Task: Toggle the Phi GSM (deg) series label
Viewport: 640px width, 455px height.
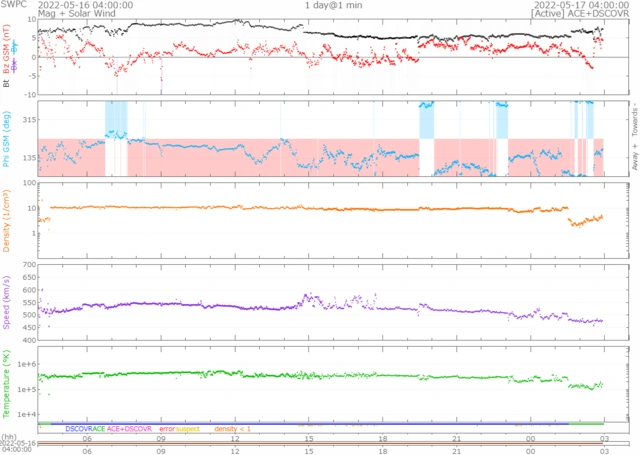Action: pos(6,139)
